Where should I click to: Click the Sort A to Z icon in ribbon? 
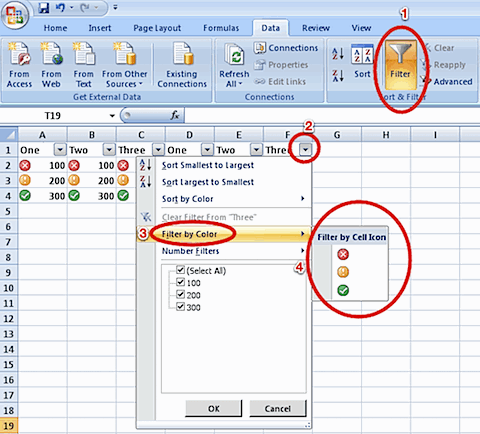338,54
